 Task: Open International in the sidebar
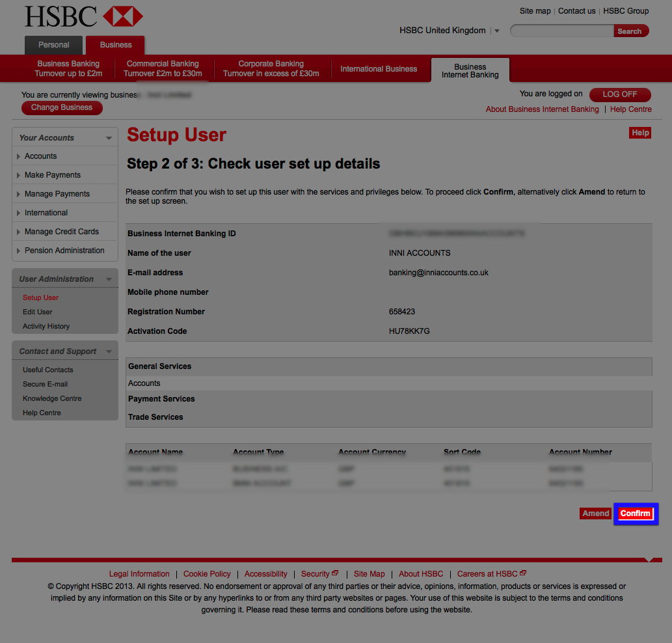46,213
